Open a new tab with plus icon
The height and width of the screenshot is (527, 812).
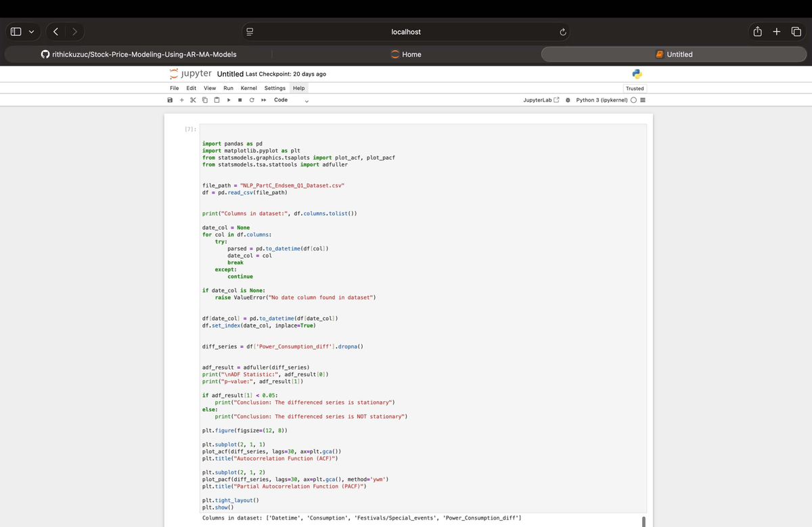point(777,32)
